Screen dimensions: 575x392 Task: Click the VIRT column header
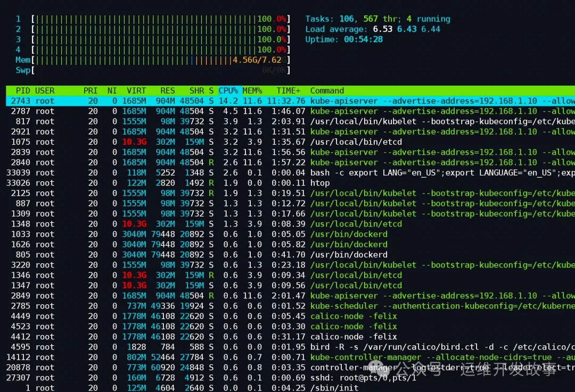[136, 90]
